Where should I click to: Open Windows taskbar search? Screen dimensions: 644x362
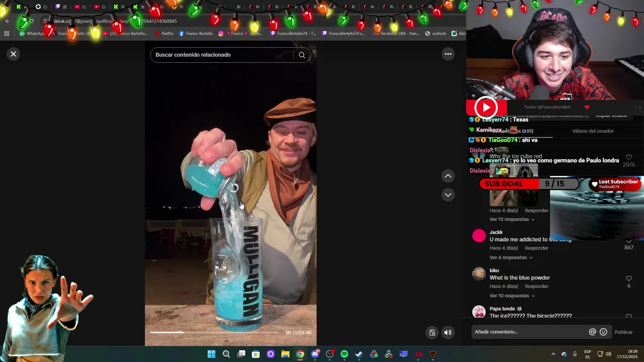pos(226,354)
